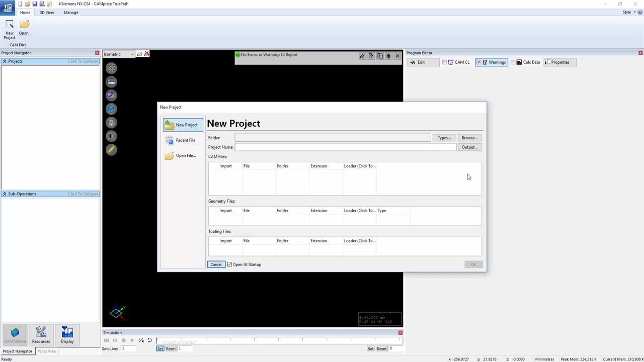Image resolution: width=644 pixels, height=362 pixels.
Task: Toggle the Open At Startup checkbox
Action: pyautogui.click(x=230, y=264)
